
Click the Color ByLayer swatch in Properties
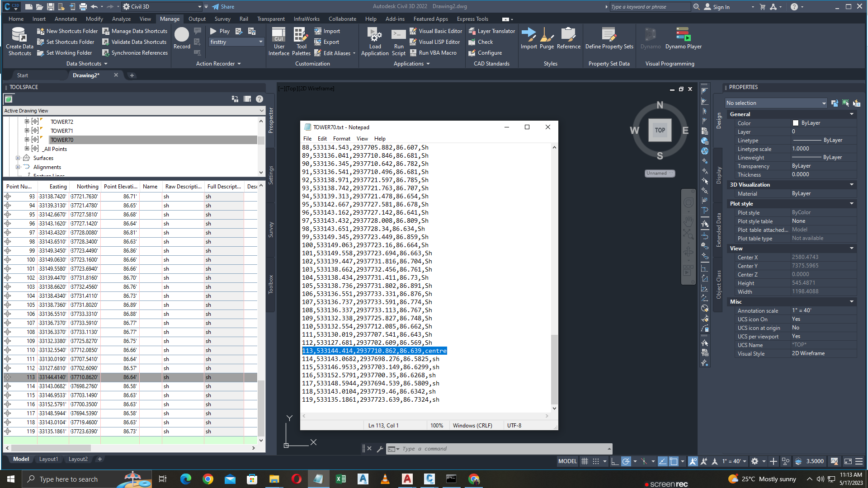point(795,123)
